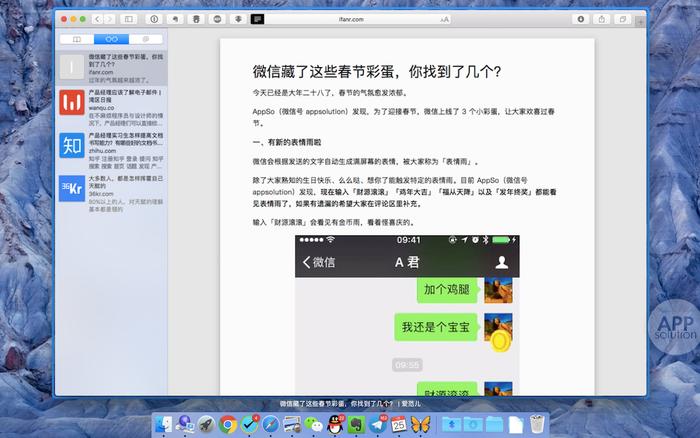Show Safari downloads list
The height and width of the screenshot is (438, 700).
click(x=581, y=19)
